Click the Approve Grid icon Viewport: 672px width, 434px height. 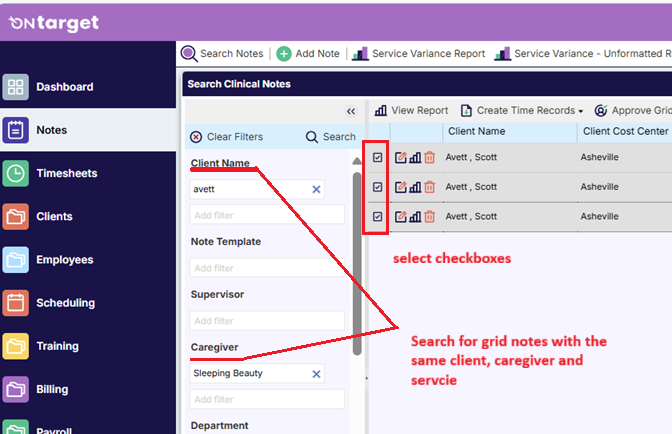(601, 111)
